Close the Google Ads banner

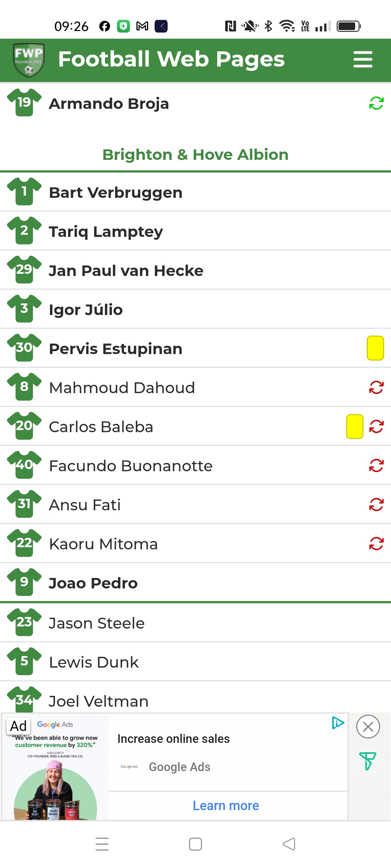(x=368, y=727)
